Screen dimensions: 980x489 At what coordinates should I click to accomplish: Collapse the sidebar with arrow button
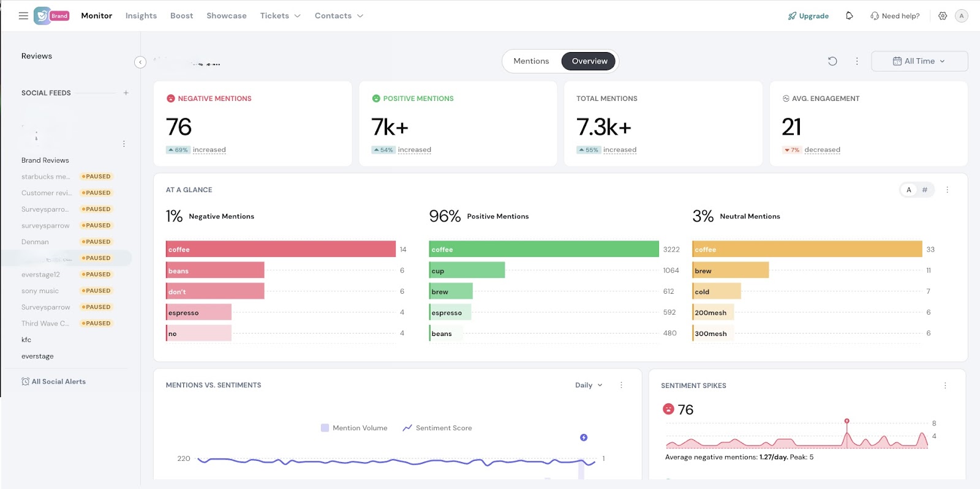coord(140,62)
